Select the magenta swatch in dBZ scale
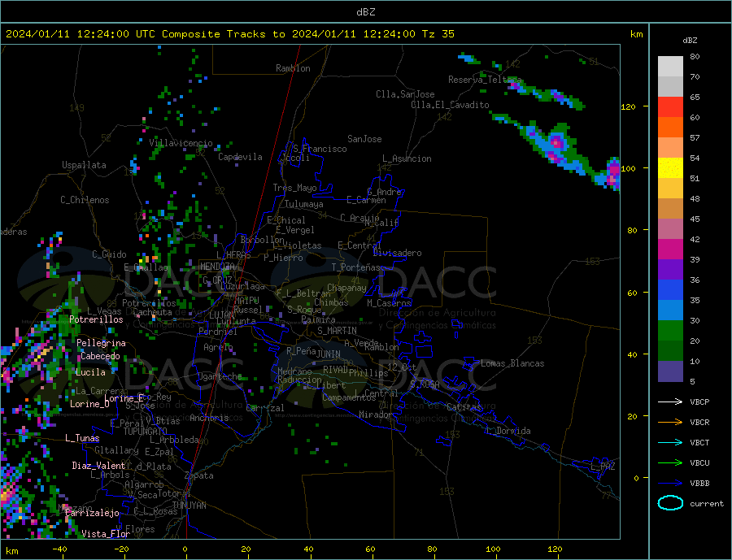The image size is (732, 560). 670,250
